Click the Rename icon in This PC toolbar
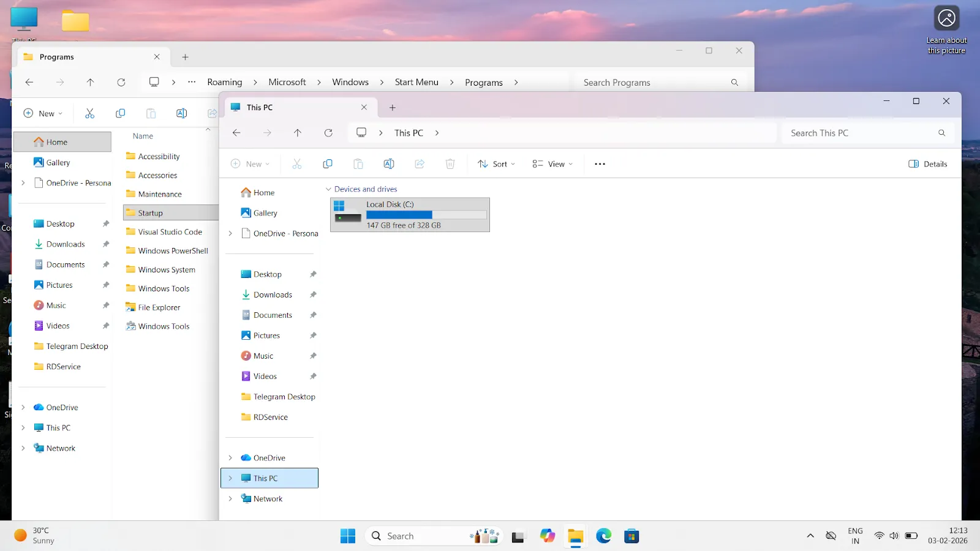 pos(389,164)
